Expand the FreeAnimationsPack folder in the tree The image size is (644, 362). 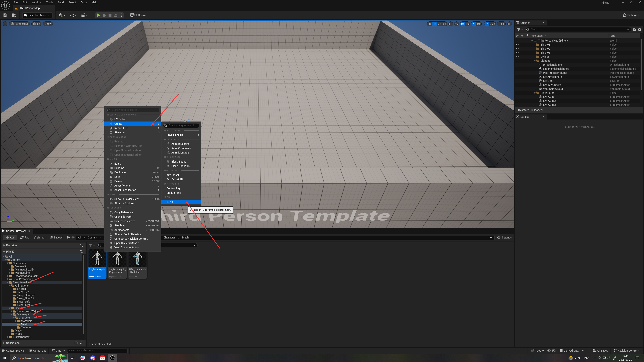pos(8,276)
